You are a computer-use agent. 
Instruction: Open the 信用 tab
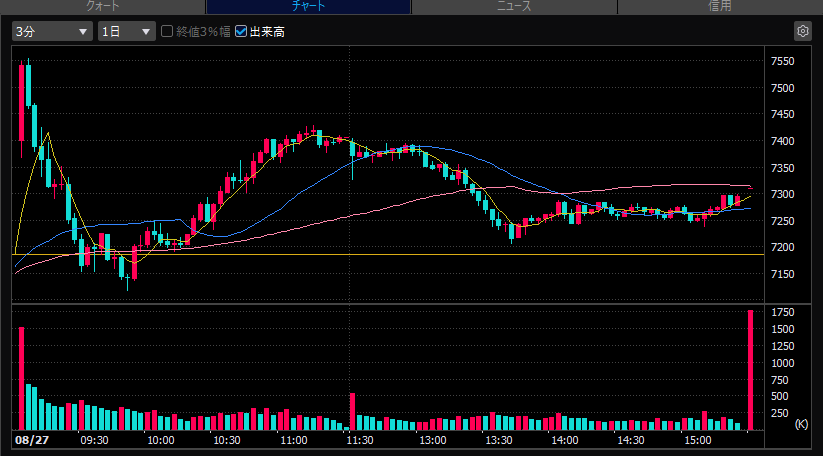[x=720, y=6]
